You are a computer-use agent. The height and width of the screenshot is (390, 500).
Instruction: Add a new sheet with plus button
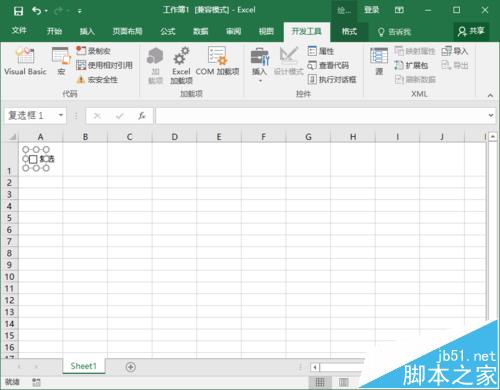click(131, 367)
